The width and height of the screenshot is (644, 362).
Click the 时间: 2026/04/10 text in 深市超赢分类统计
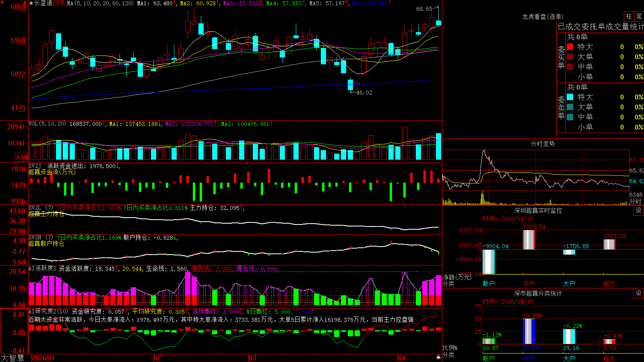click(x=508, y=302)
